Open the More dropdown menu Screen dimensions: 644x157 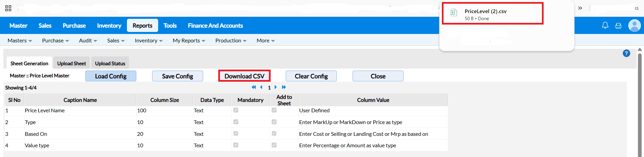click(265, 41)
